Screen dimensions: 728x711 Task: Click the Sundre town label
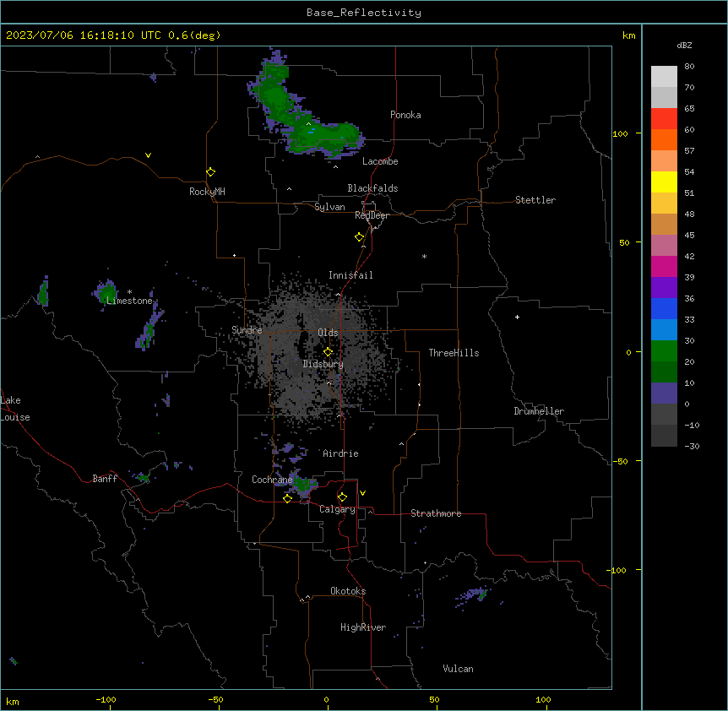[247, 330]
